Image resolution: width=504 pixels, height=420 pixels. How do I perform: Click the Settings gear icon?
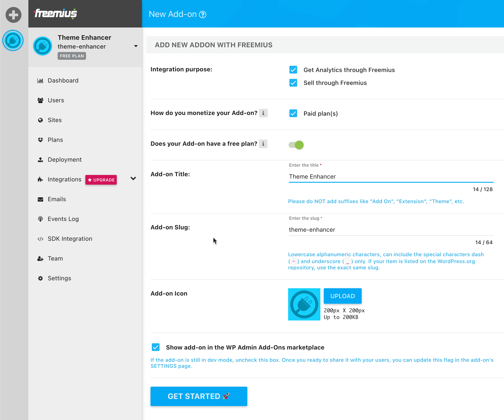pos(40,278)
